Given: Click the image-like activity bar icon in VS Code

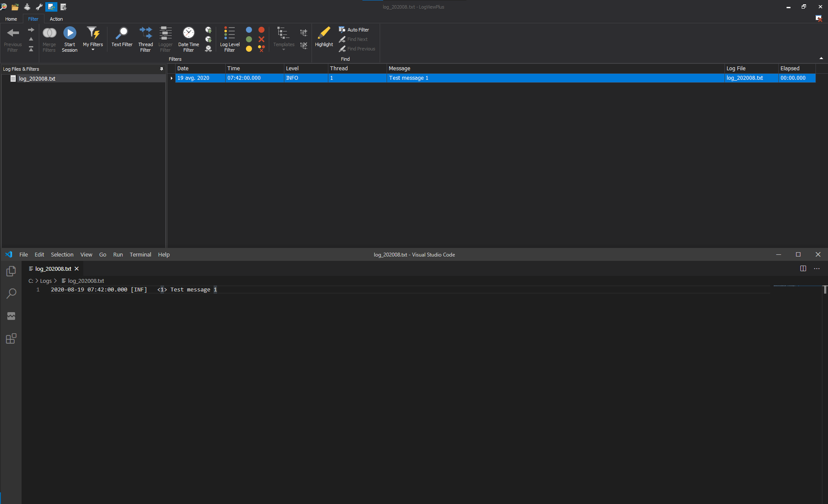Looking at the screenshot, I should coord(11,316).
